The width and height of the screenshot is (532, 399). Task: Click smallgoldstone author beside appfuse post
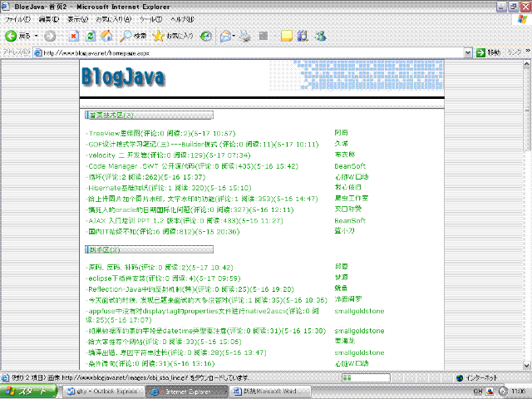click(359, 311)
